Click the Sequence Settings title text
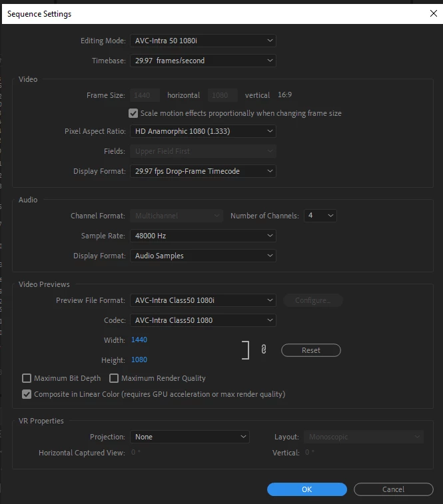The height and width of the screenshot is (504, 443). [x=39, y=14]
